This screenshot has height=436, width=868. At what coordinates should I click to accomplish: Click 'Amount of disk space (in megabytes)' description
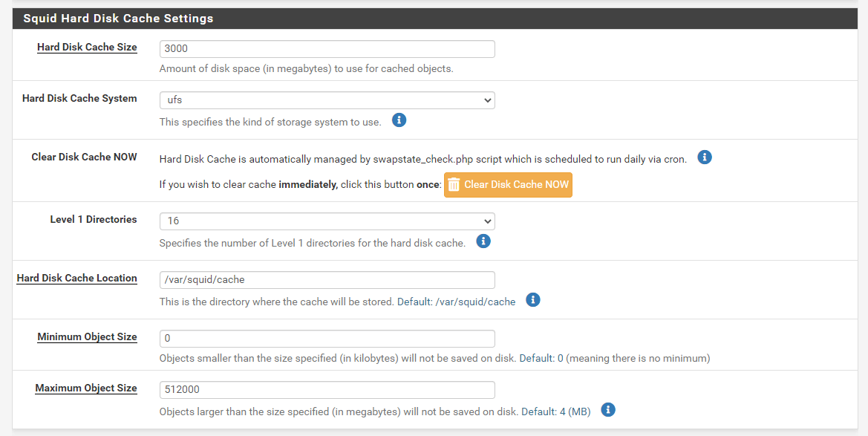306,69
